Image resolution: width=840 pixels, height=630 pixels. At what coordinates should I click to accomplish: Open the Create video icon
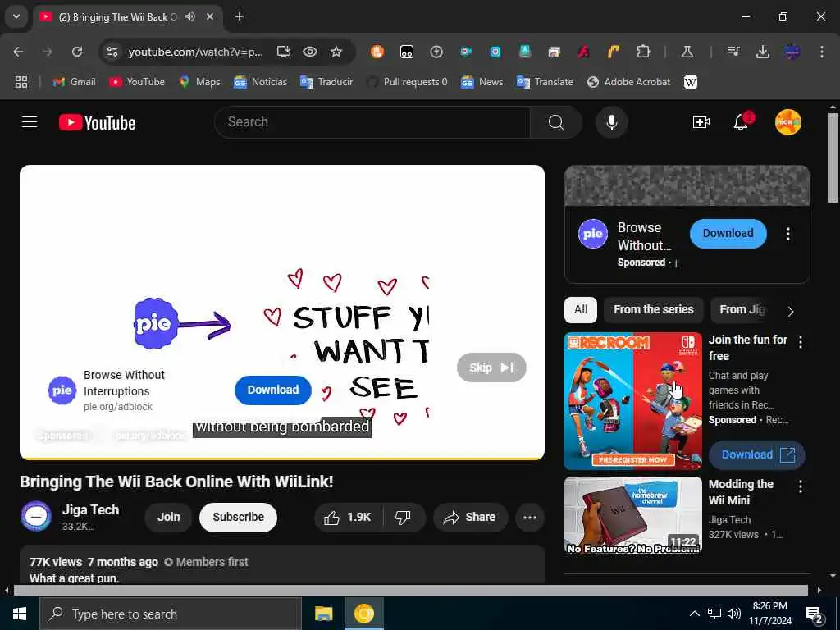point(701,122)
